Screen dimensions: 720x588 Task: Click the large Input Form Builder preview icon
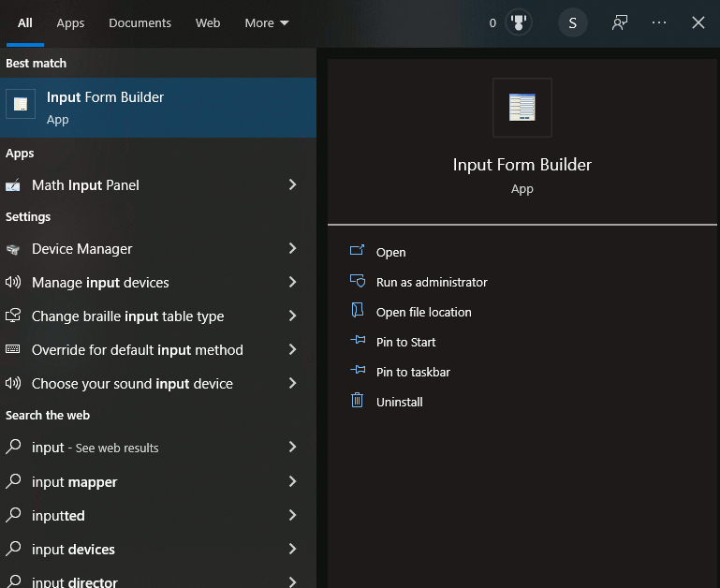tap(522, 108)
